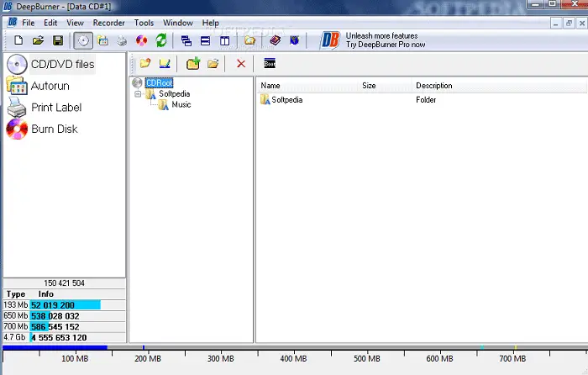
Task: Open a saved project via folder icon
Action: (x=38, y=40)
